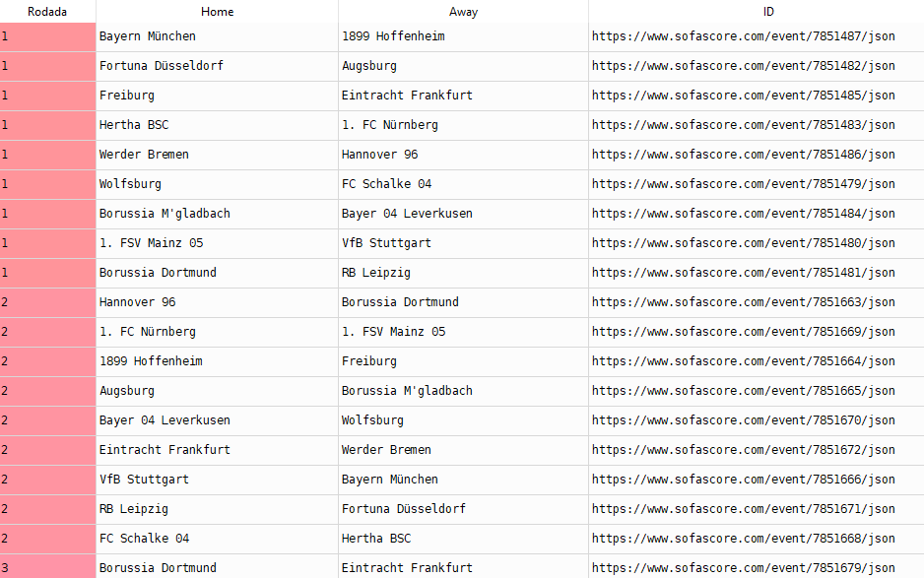Click the Hertha BSC home cell in round 1
Viewport: 924px width, 578px height.
(x=134, y=125)
